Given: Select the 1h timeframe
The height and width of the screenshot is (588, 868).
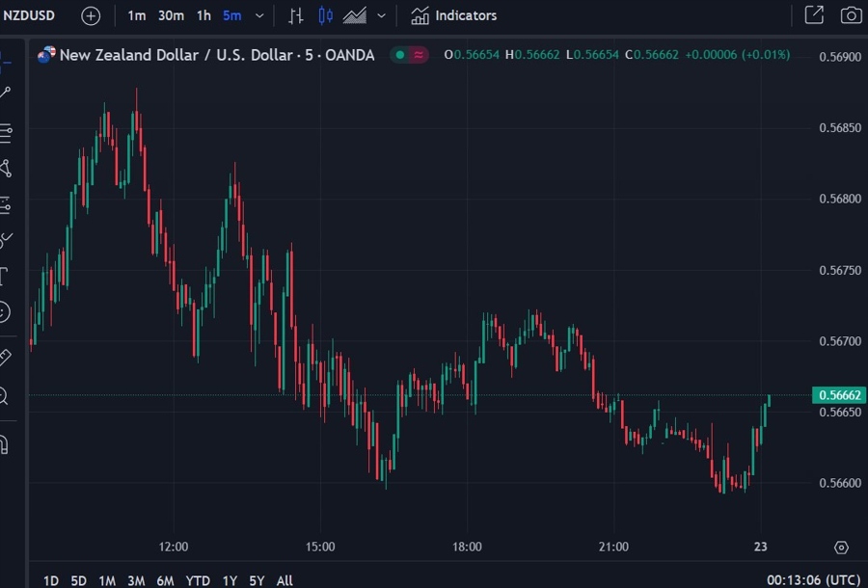Looking at the screenshot, I should (203, 15).
